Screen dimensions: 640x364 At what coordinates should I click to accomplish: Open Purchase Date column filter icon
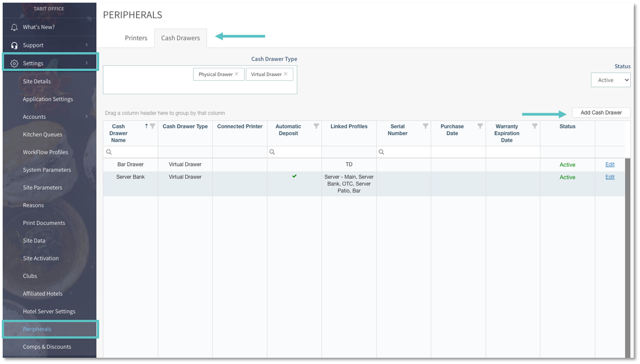tap(480, 126)
